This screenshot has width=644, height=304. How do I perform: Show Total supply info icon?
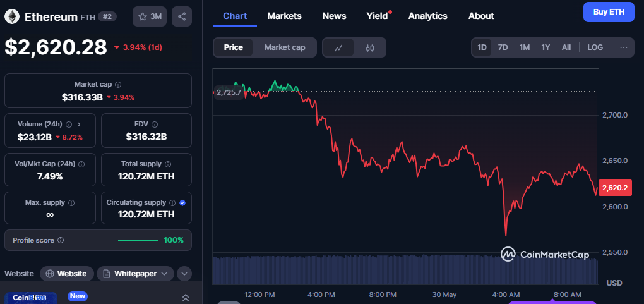click(167, 164)
